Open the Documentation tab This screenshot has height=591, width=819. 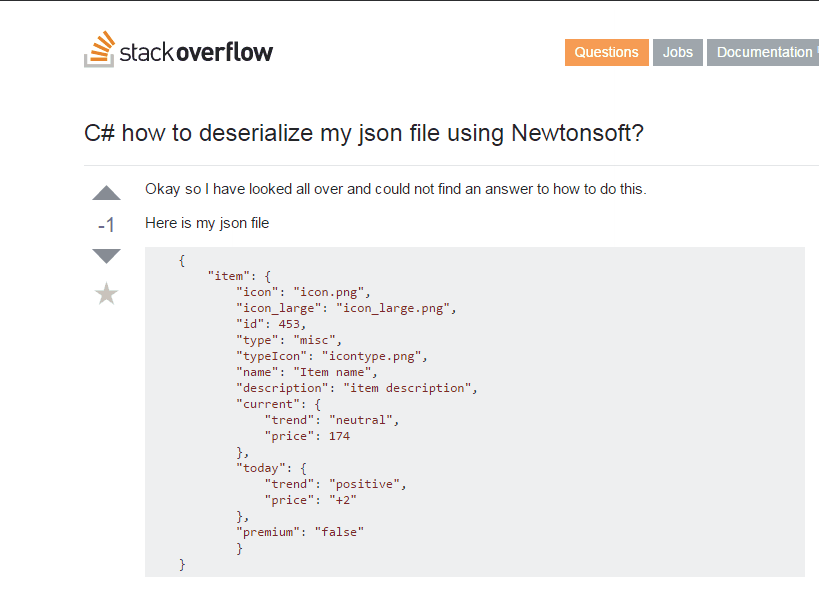click(763, 52)
